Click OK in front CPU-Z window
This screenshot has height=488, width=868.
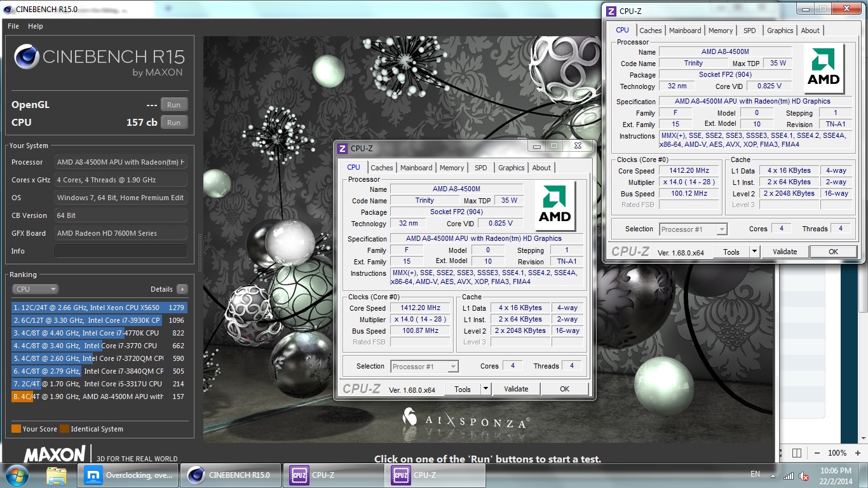(564, 390)
